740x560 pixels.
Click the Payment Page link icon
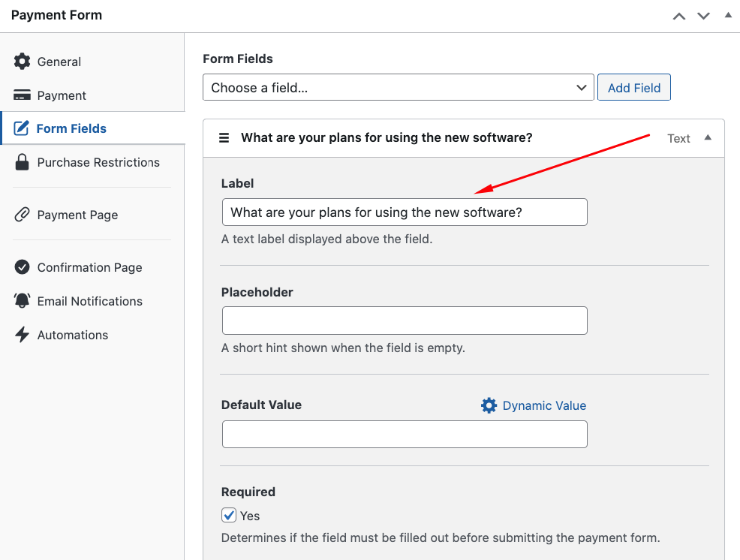click(23, 215)
